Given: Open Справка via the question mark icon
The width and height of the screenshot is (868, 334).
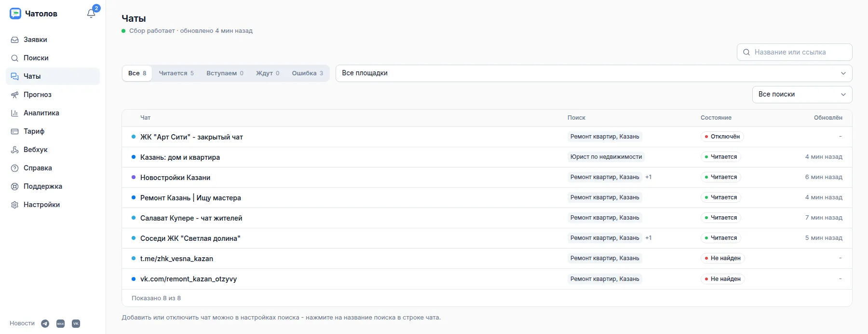Looking at the screenshot, I should coord(15,168).
